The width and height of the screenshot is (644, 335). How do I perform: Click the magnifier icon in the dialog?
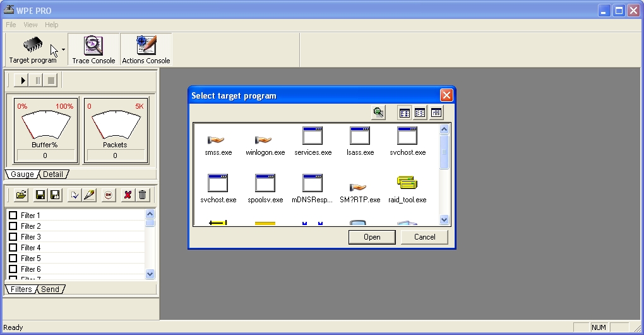pos(378,113)
